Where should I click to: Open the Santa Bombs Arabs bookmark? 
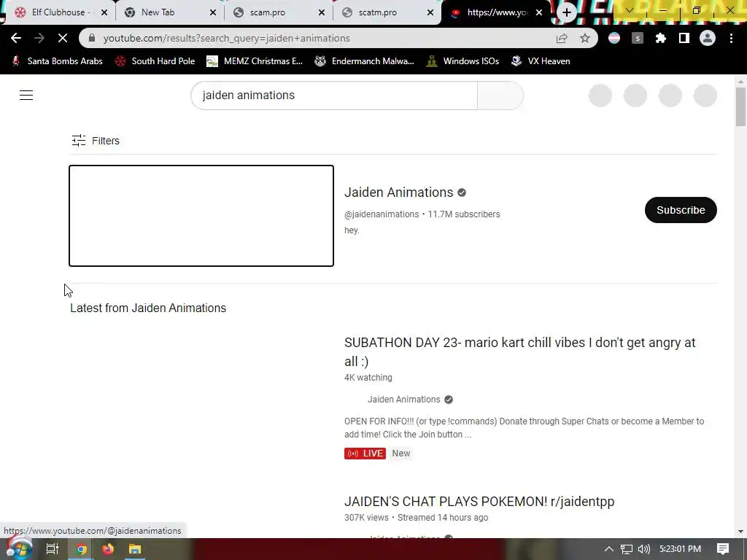tap(57, 61)
